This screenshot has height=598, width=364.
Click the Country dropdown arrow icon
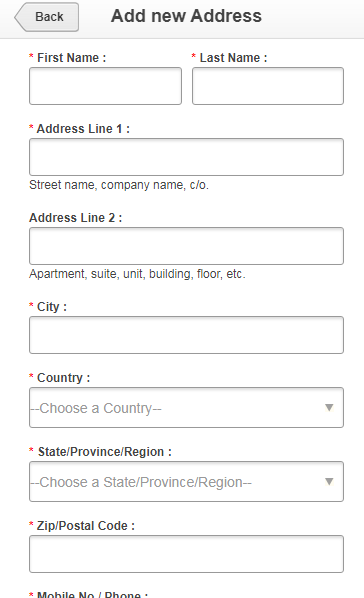pyautogui.click(x=329, y=408)
